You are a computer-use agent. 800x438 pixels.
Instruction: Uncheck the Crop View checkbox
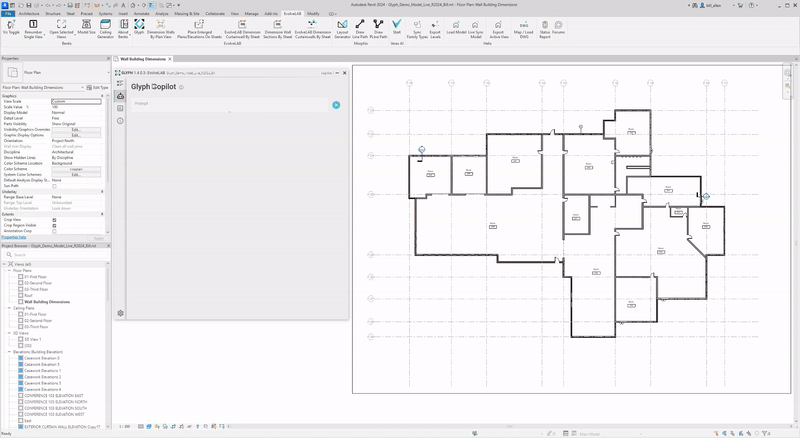(x=54, y=219)
